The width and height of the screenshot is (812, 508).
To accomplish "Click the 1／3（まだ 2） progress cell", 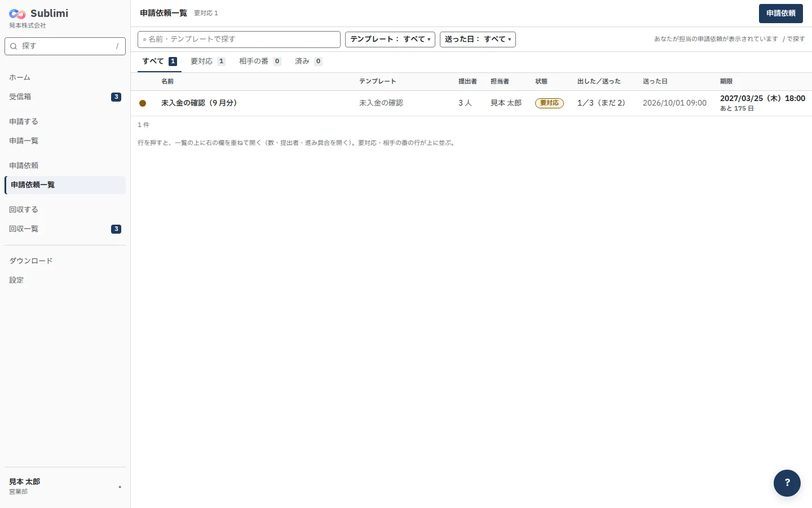I will [x=602, y=103].
